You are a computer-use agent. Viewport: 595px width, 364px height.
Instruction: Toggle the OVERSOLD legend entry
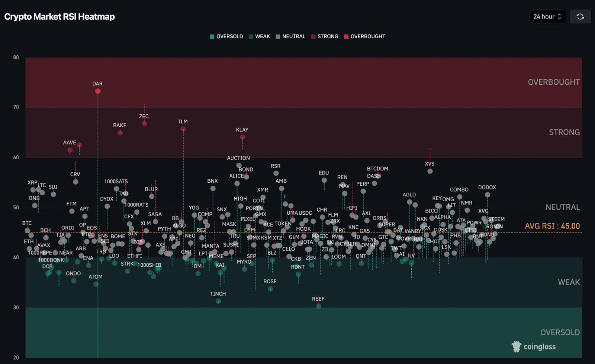[226, 36]
